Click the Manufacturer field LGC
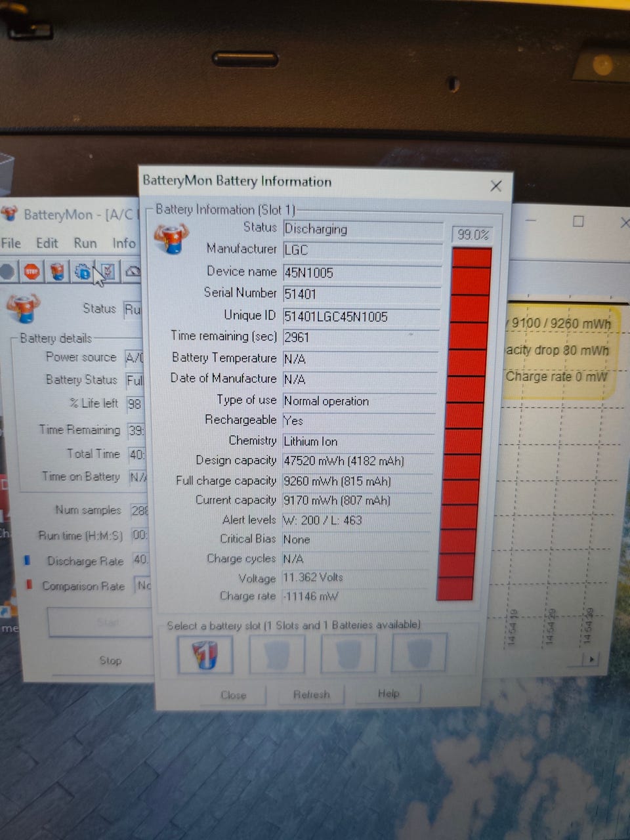This screenshot has width=630, height=840. [x=363, y=251]
